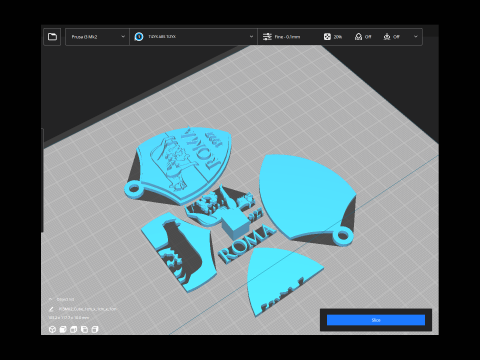
Task: Click the blue Slice button
Action: click(376, 320)
